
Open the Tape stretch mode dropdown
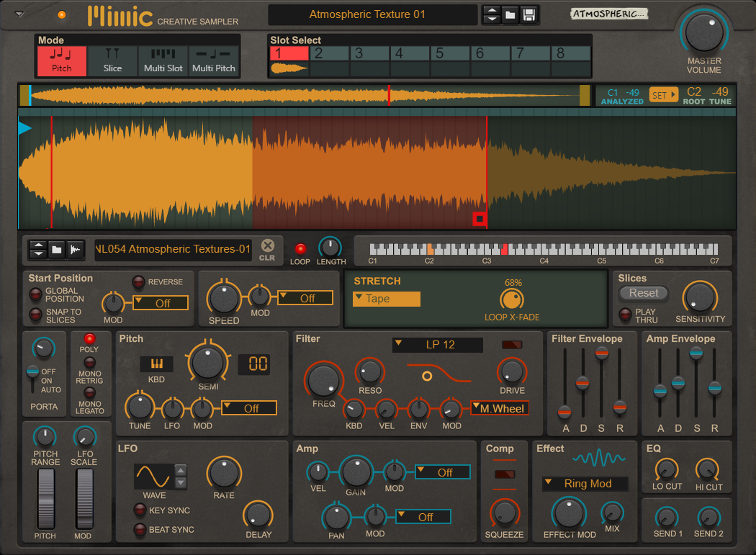387,298
